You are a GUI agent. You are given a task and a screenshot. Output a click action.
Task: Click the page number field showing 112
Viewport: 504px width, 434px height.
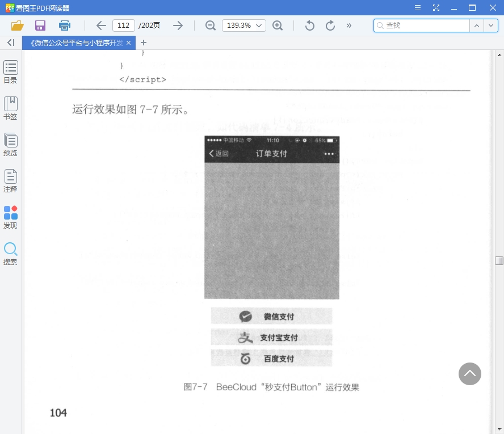click(x=123, y=26)
